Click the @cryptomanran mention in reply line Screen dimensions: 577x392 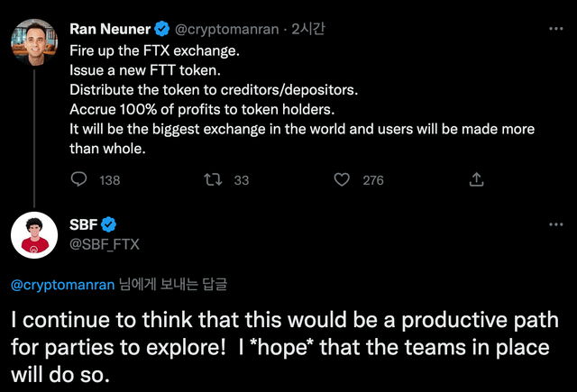pyautogui.click(x=63, y=286)
